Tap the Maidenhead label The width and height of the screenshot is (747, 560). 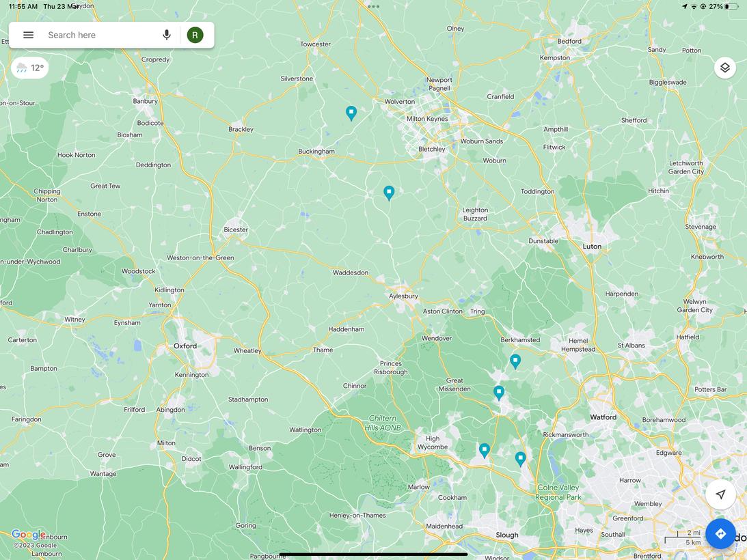444,526
